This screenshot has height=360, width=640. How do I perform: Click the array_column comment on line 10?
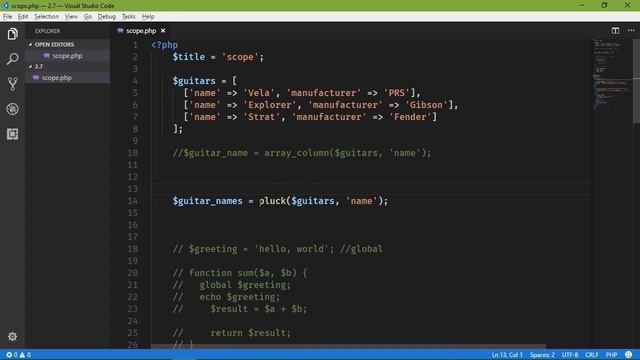click(302, 153)
